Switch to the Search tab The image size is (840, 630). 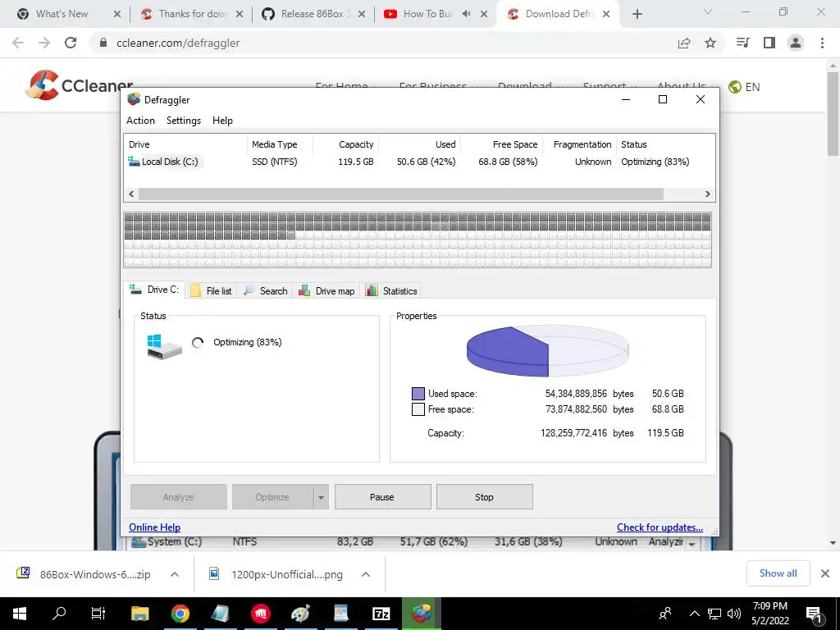click(x=266, y=291)
